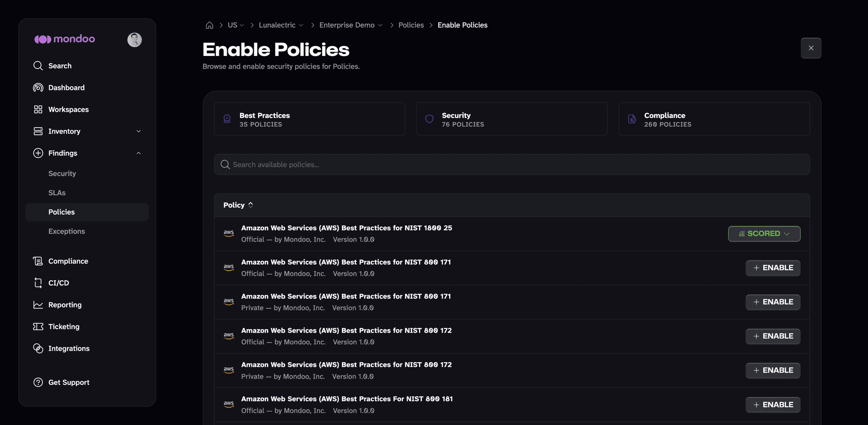868x425 pixels.
Task: Enable Private NIST 800 172 policy
Action: coord(773,370)
